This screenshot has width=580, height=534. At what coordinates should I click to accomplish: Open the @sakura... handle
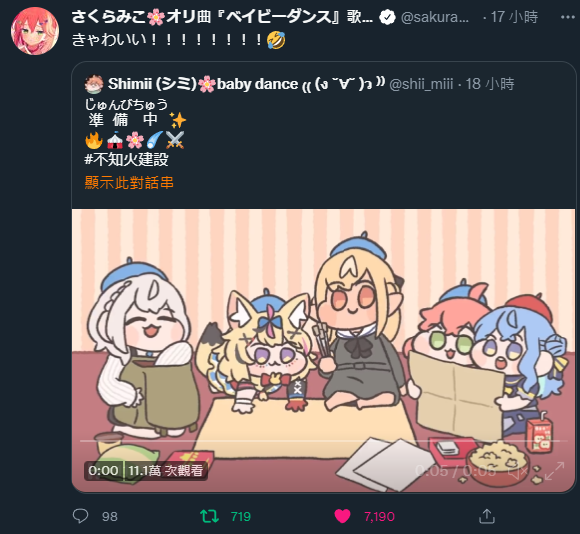pyautogui.click(x=435, y=17)
